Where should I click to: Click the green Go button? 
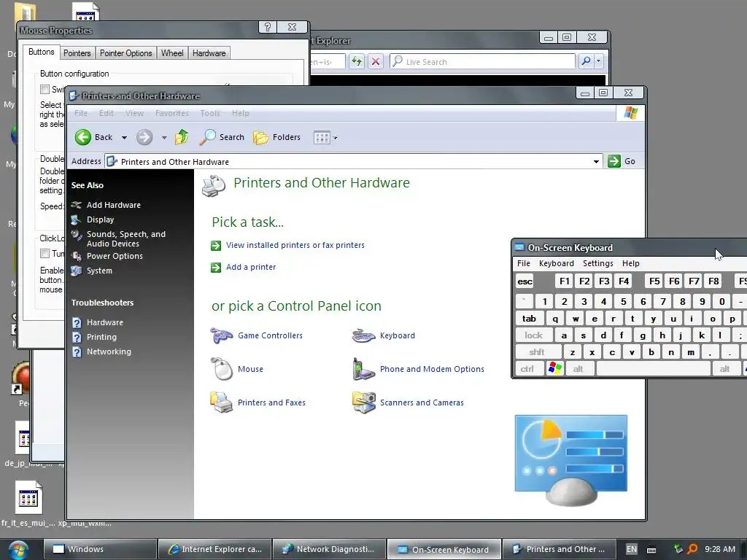622,161
